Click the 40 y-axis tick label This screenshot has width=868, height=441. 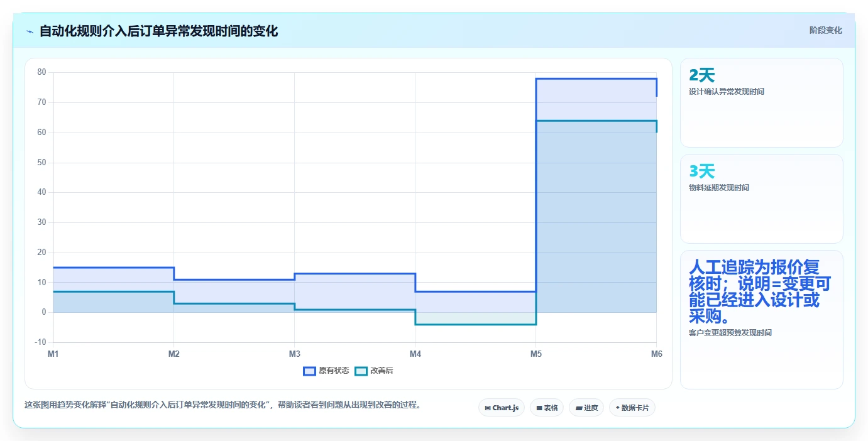[41, 192]
